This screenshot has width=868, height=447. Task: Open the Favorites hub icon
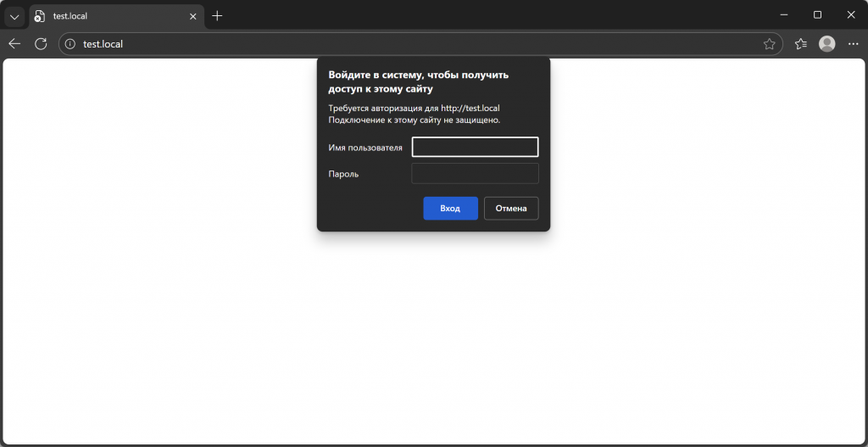(x=800, y=44)
